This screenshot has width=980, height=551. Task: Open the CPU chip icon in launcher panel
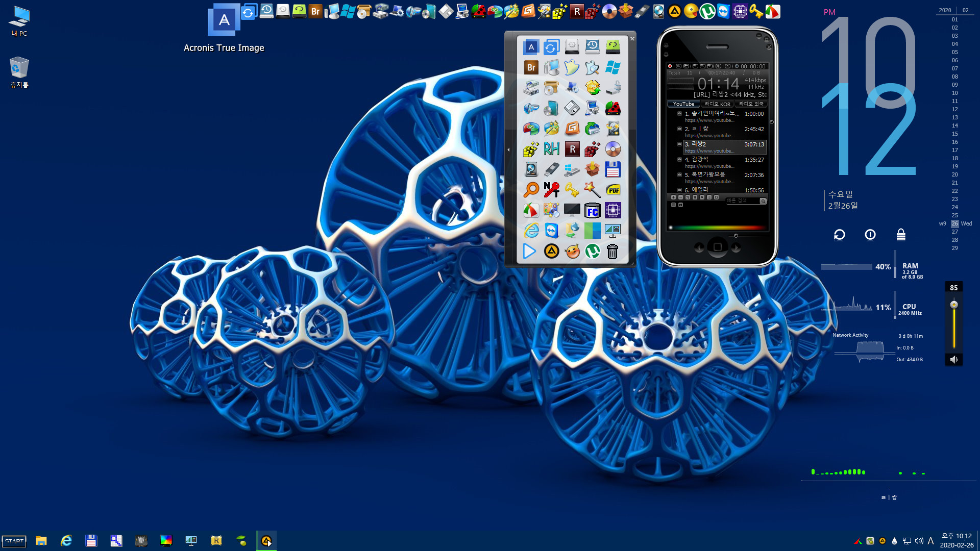(x=613, y=210)
